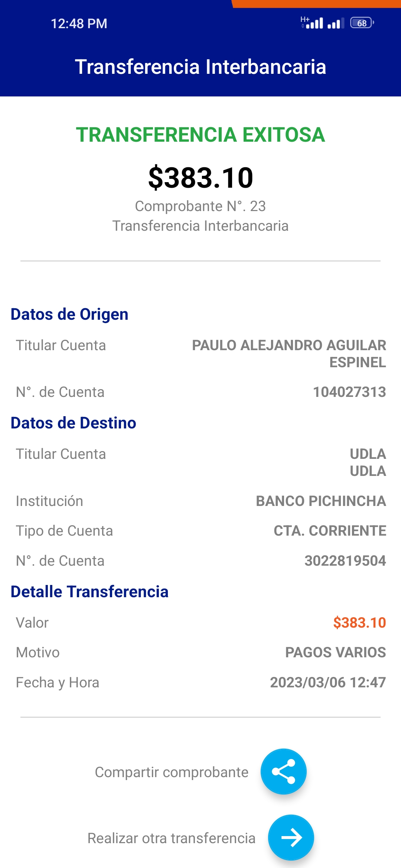Tap 'Realizar otra transferencia' label
This screenshot has width=401, height=868.
(171, 838)
